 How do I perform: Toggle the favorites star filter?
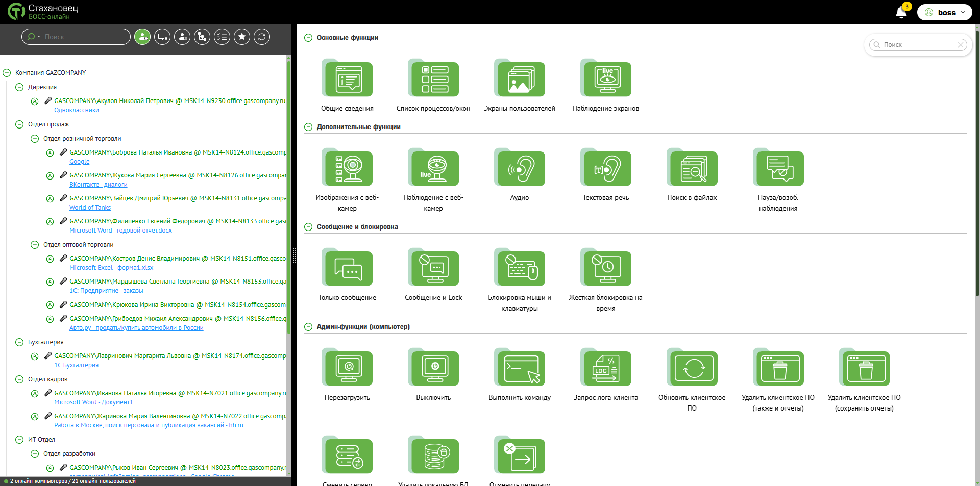(242, 37)
